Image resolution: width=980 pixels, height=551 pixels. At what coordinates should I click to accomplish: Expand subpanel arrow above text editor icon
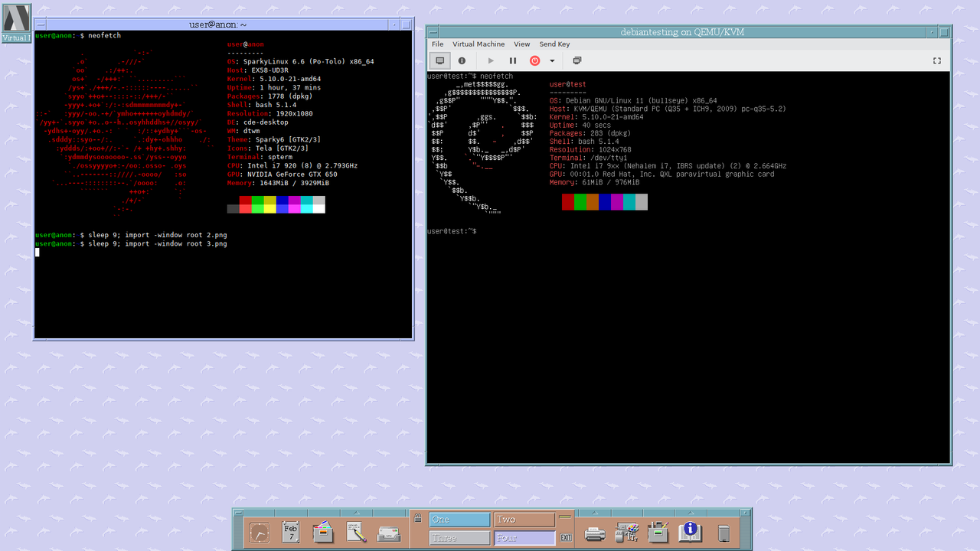355,513
